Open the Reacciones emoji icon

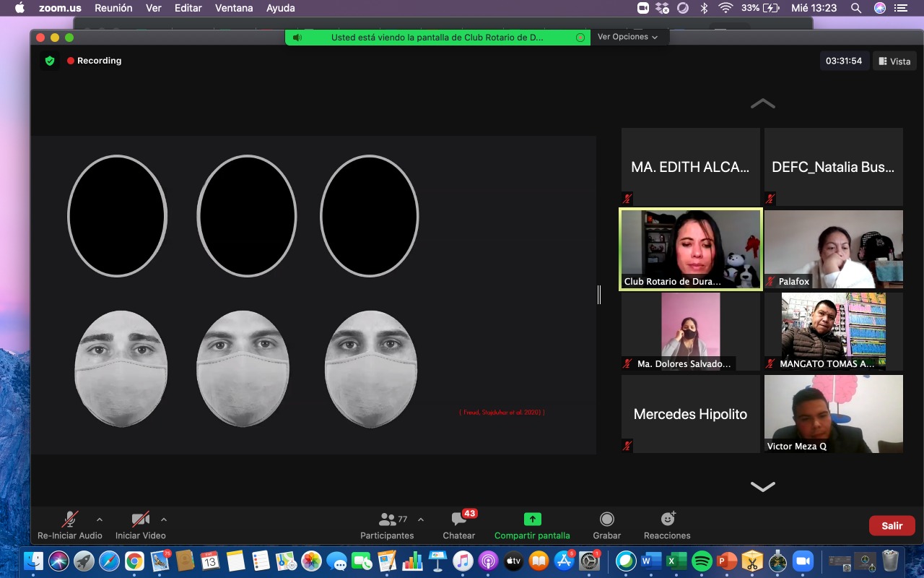668,519
